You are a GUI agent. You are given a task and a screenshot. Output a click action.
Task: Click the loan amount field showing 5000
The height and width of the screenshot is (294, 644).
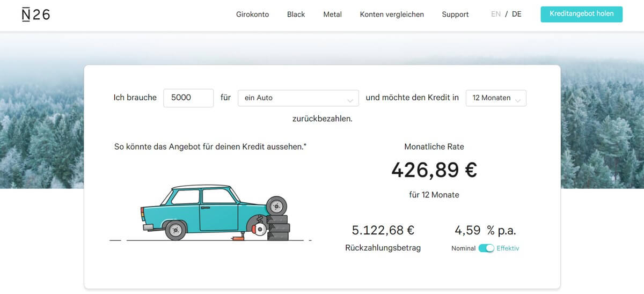[x=188, y=98]
